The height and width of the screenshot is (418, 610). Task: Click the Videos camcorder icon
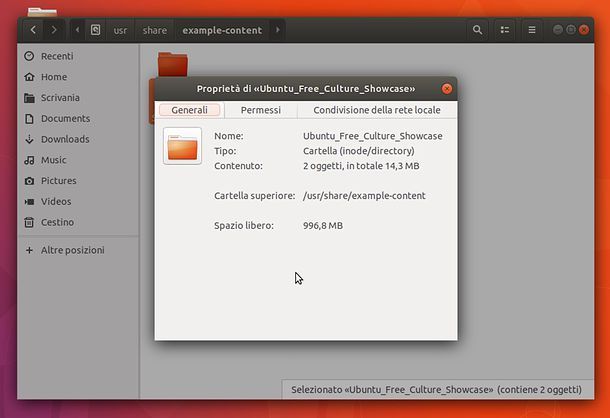click(29, 202)
